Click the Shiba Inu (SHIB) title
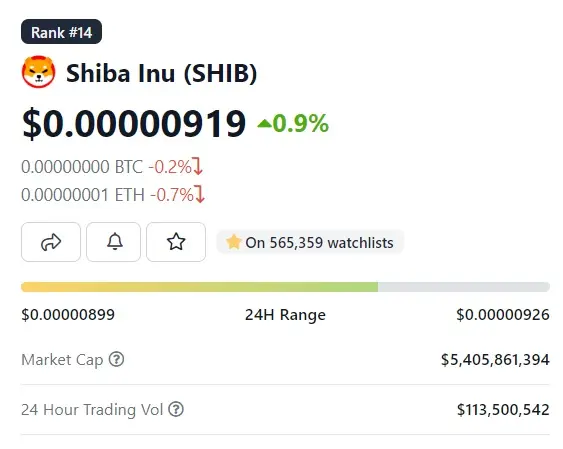563x449 pixels. [x=162, y=73]
